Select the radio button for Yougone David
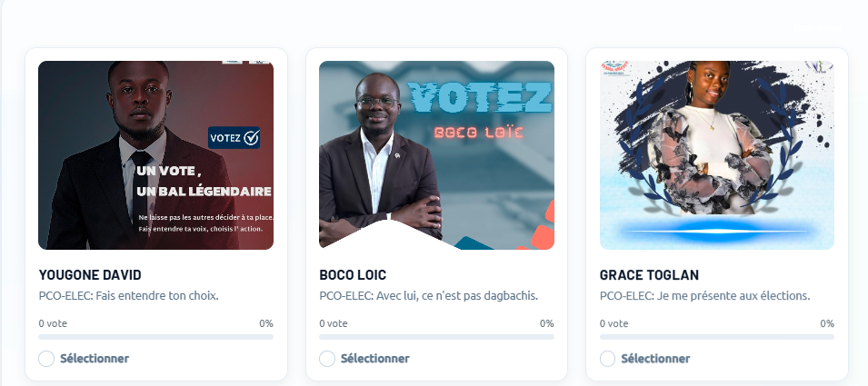This screenshot has height=386, width=868. point(46,359)
